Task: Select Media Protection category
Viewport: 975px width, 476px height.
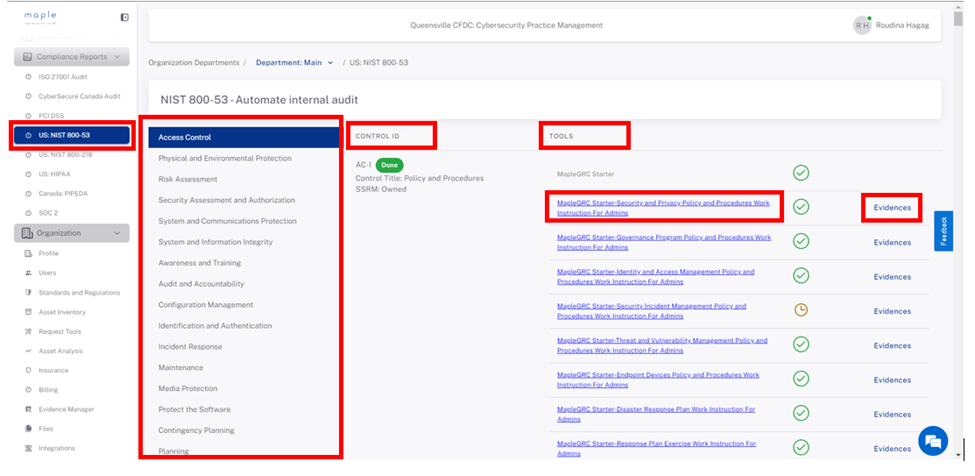Action: click(x=188, y=388)
